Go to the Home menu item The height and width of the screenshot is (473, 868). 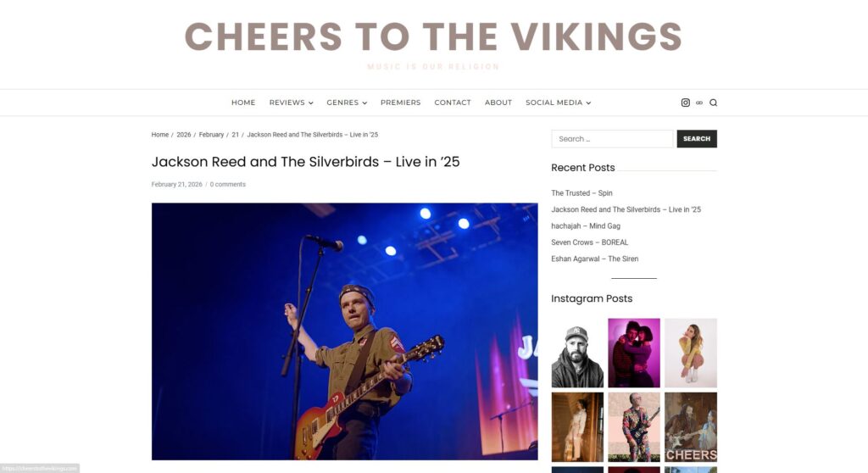[243, 103]
